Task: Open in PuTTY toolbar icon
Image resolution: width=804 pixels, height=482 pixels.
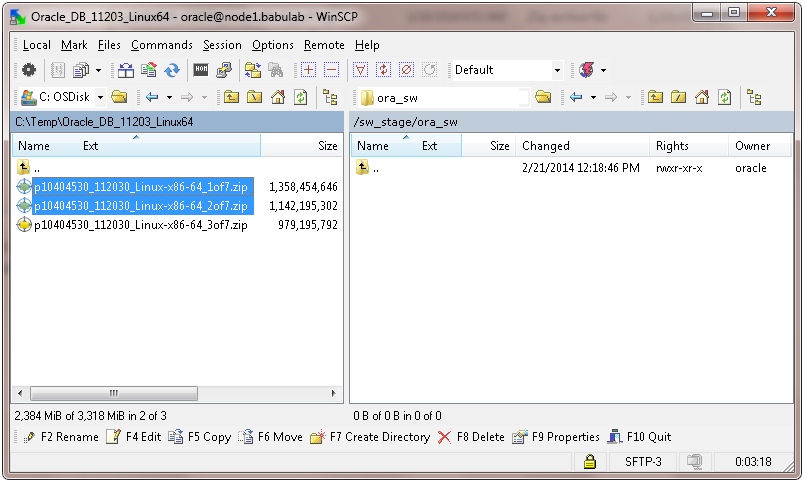Action: [224, 70]
